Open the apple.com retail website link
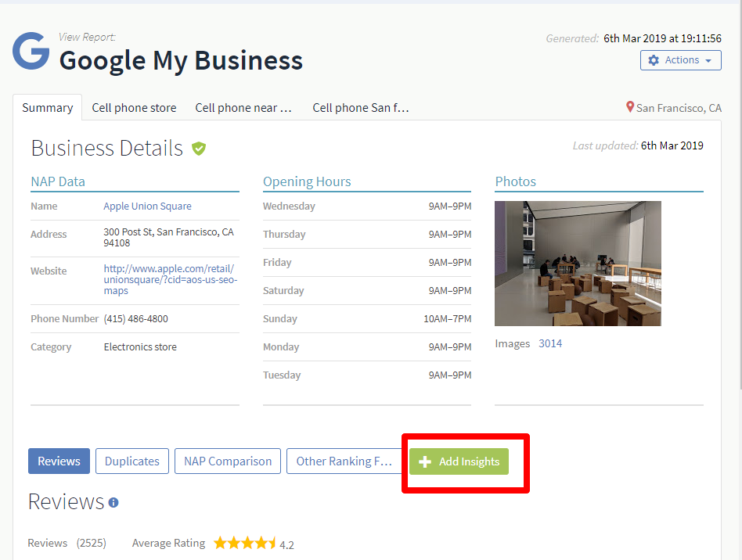The width and height of the screenshot is (742, 560). [171, 279]
